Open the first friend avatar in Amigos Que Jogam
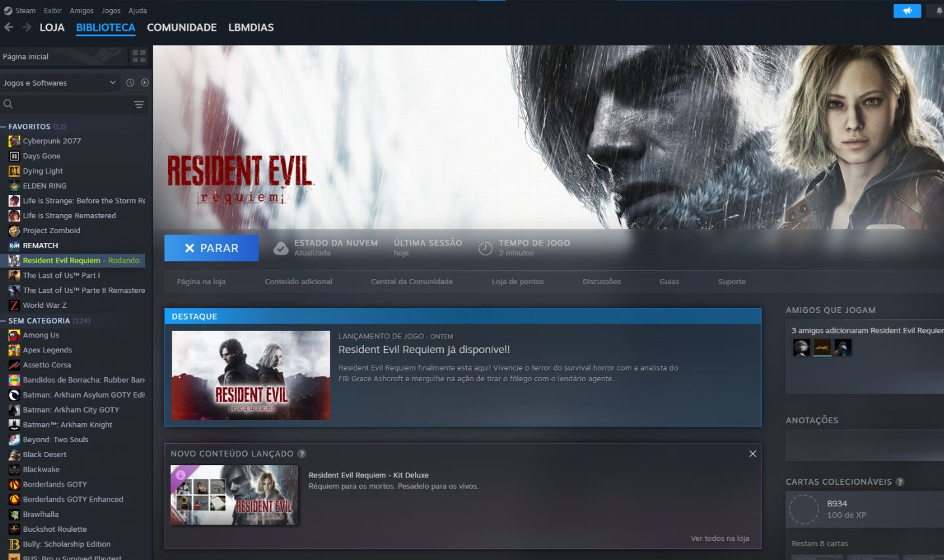Viewport: 944px width, 560px height. 801,347
